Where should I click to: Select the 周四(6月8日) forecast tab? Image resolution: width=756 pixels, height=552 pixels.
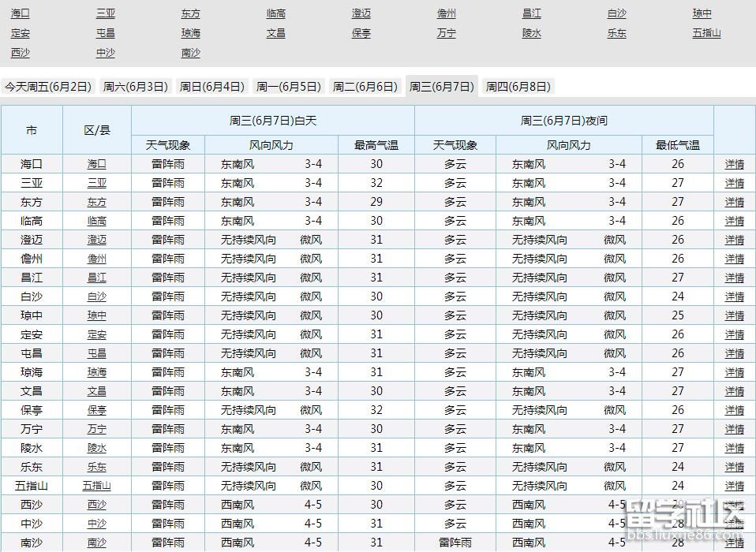tap(520, 87)
